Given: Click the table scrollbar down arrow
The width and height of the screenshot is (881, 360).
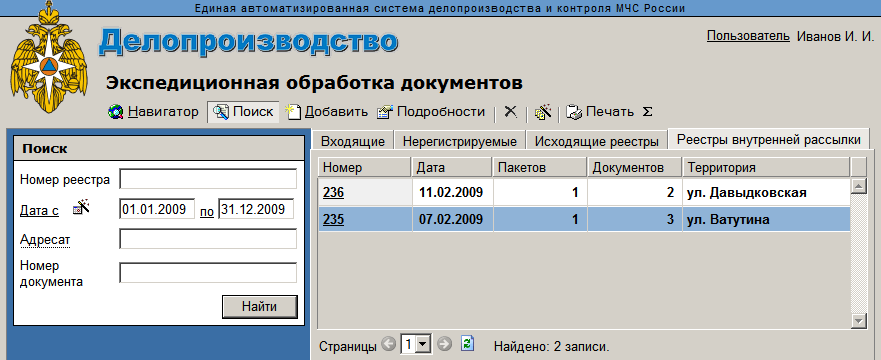Looking at the screenshot, I should (859, 321).
